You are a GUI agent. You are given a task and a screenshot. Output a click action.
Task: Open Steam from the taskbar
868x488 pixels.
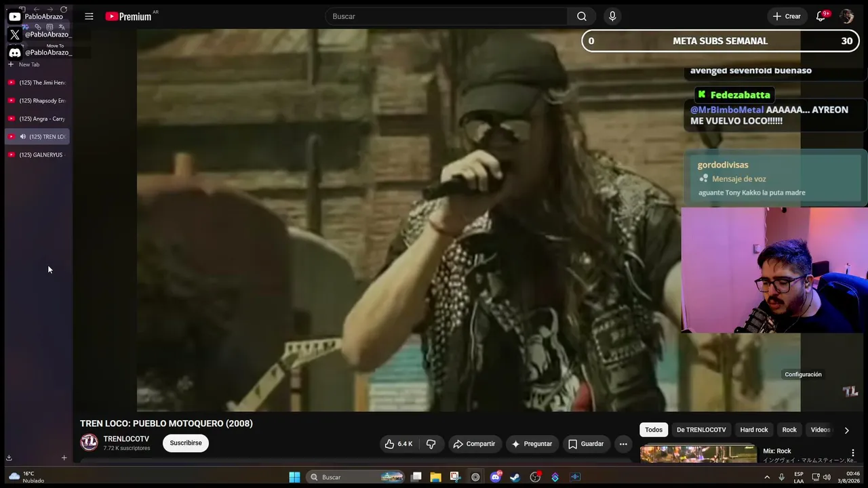[515, 477]
